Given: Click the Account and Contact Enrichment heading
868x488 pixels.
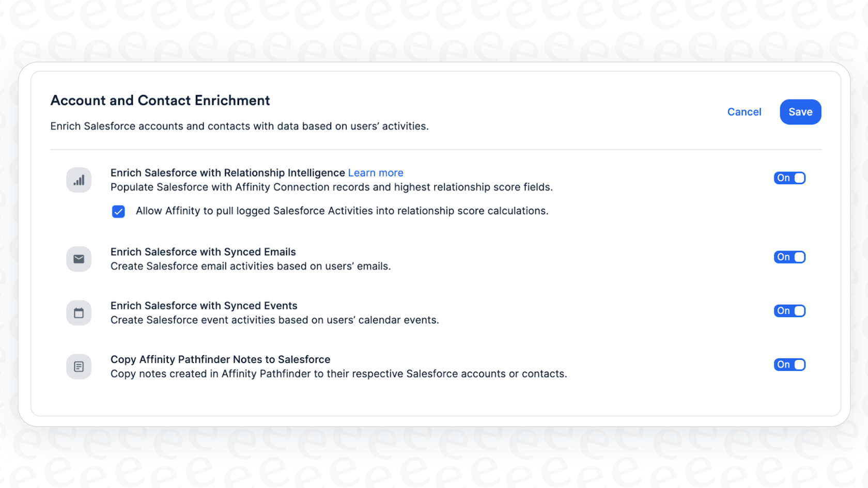Looking at the screenshot, I should pyautogui.click(x=160, y=100).
